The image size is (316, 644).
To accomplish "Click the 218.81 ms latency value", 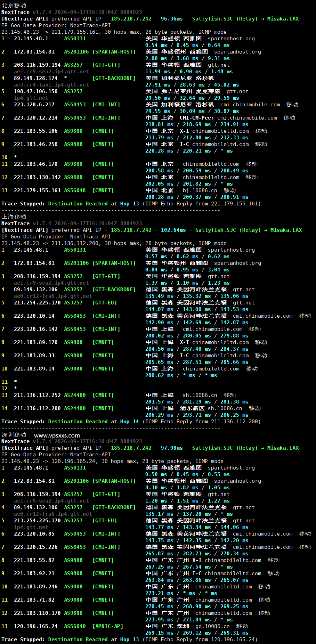I will 159,124.
